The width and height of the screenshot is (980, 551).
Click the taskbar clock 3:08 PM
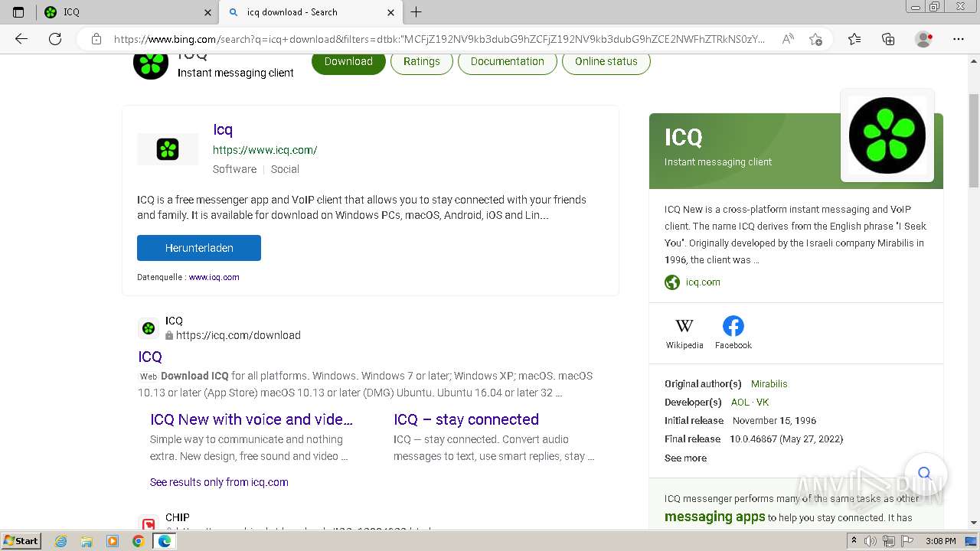(x=940, y=541)
